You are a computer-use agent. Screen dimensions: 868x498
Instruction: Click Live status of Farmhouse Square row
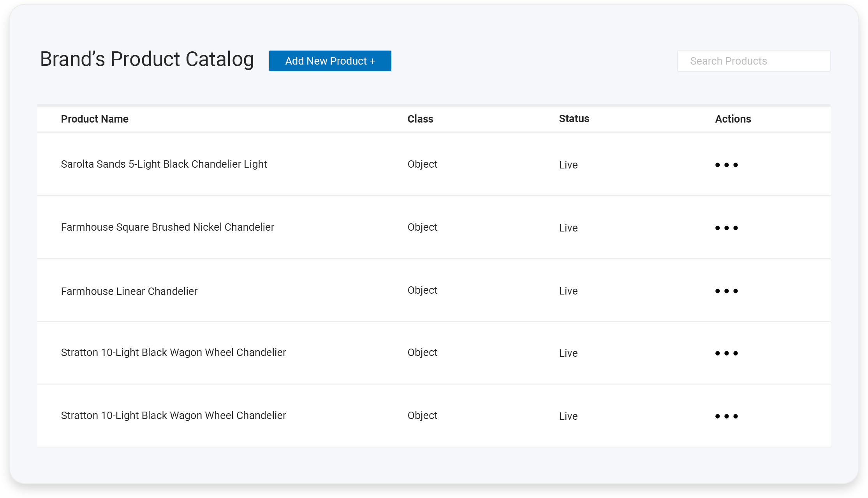(x=568, y=228)
